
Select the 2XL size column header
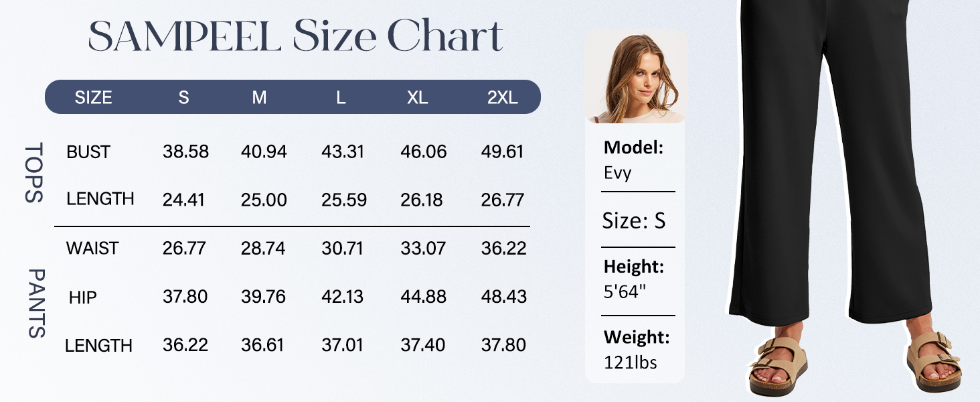coord(502,98)
